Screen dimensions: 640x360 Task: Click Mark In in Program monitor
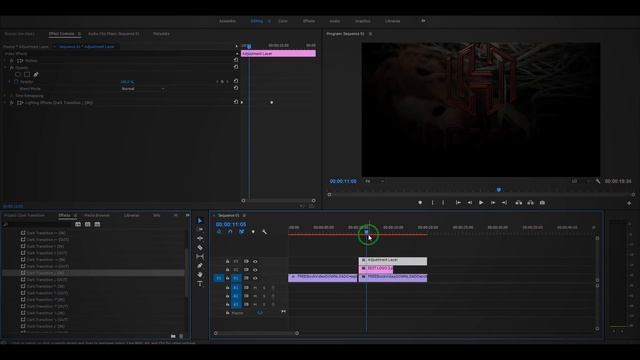coord(433,202)
